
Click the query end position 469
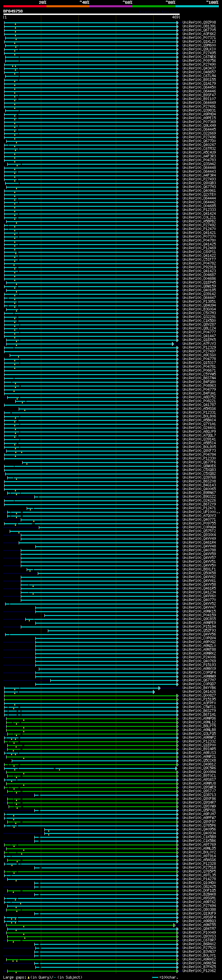point(175,17)
